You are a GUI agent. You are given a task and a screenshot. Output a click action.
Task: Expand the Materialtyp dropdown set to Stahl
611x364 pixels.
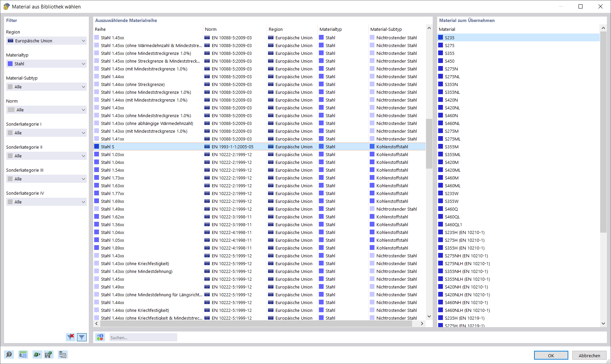tap(46, 64)
